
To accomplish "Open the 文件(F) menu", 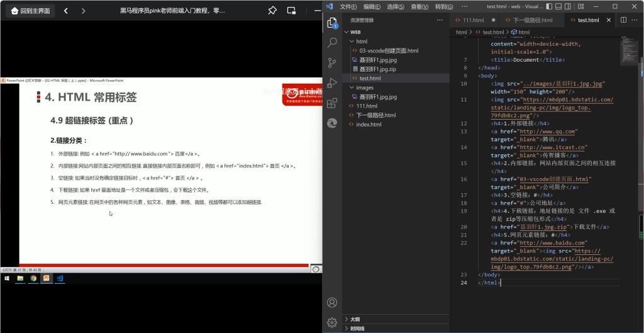I will (x=348, y=6).
